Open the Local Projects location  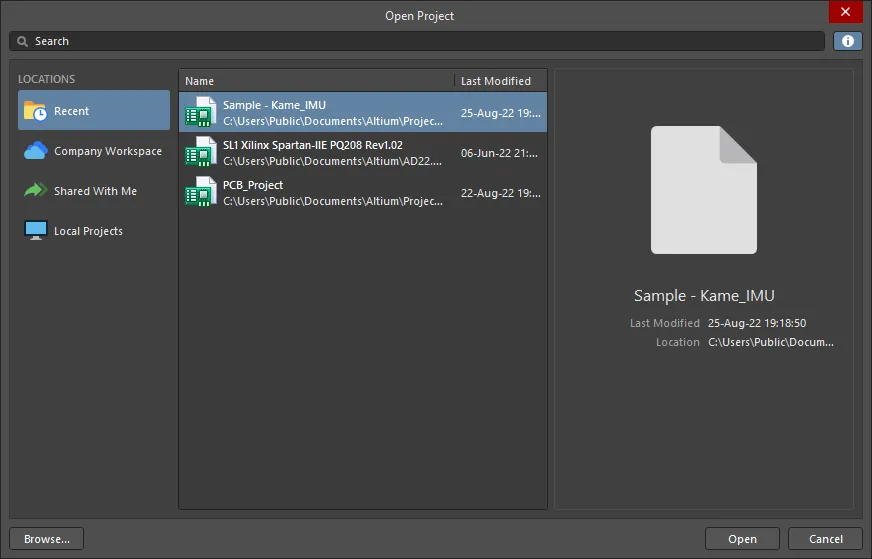88,231
